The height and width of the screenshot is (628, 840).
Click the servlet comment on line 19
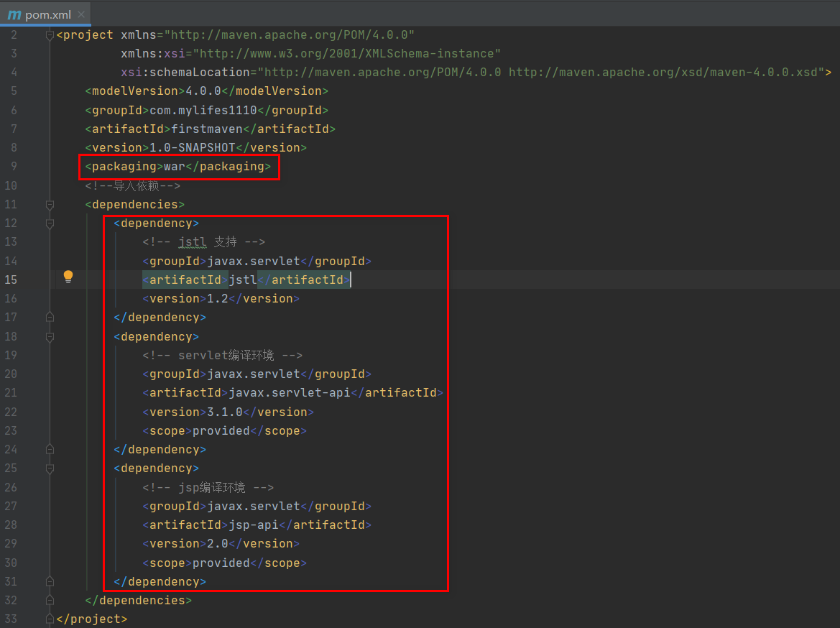point(222,355)
